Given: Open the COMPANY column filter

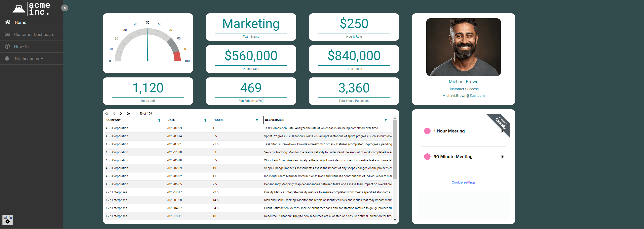Looking at the screenshot, I should tap(159, 120).
